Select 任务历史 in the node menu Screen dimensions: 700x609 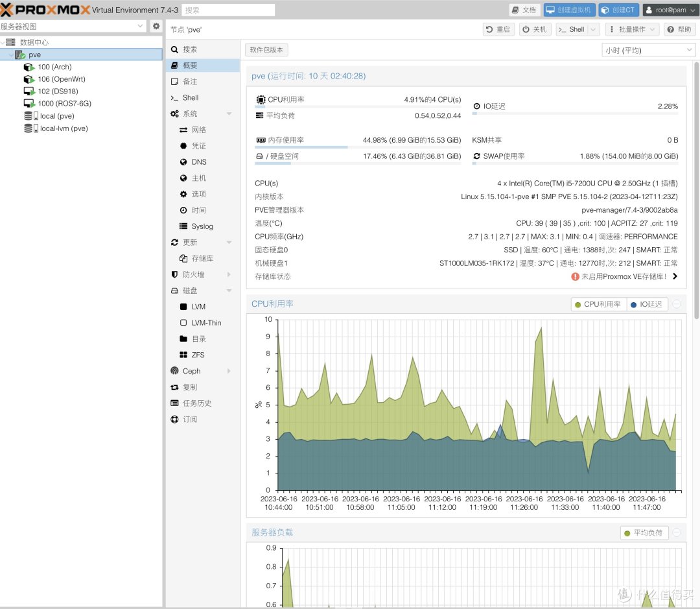coord(197,403)
